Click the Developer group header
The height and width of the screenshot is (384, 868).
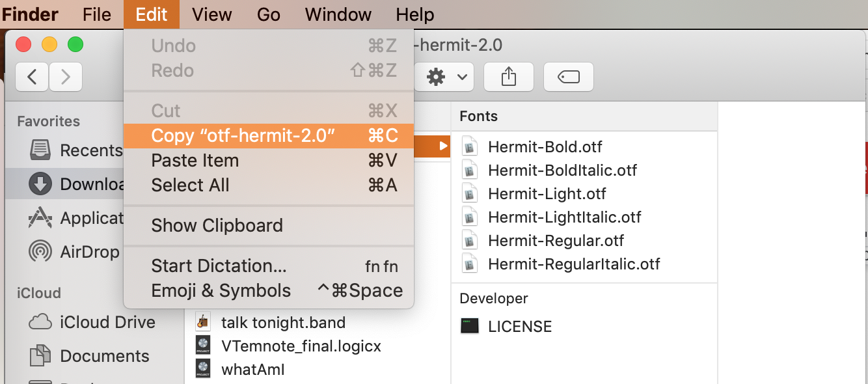494,298
